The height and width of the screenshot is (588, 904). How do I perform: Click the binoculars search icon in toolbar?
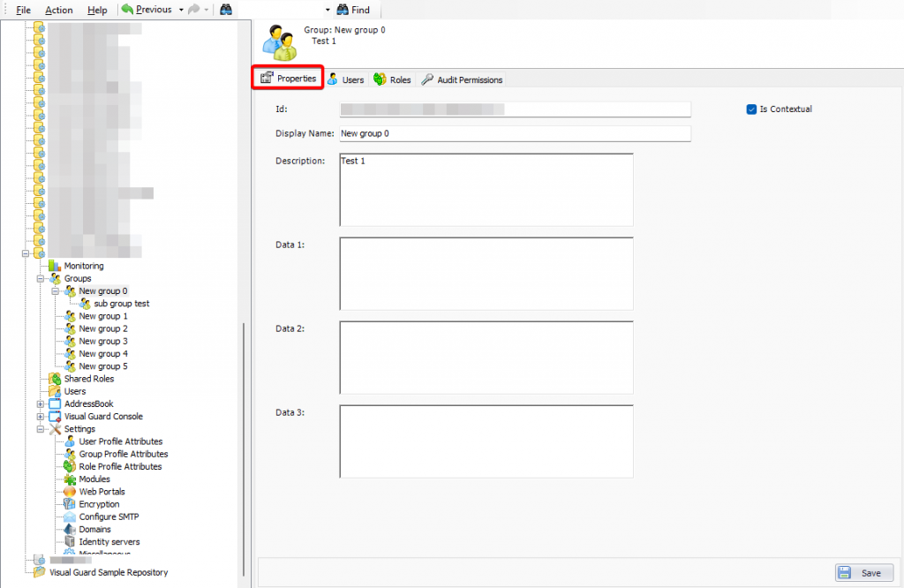(226, 10)
